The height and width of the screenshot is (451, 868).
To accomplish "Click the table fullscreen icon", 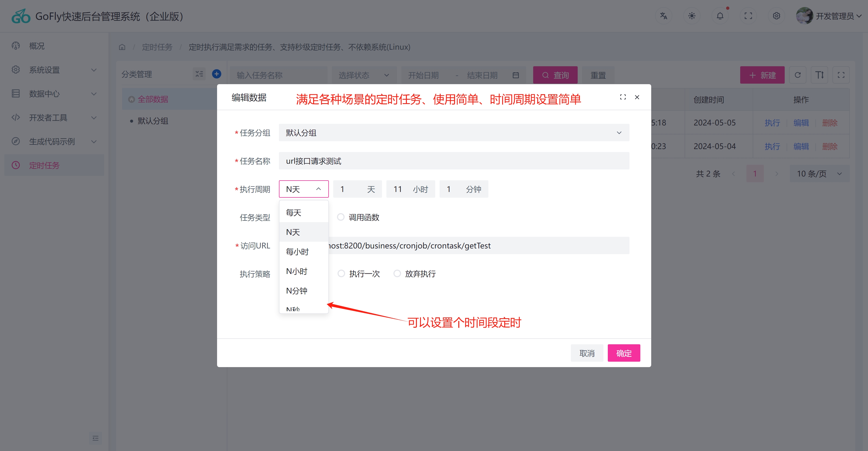I will click(841, 75).
